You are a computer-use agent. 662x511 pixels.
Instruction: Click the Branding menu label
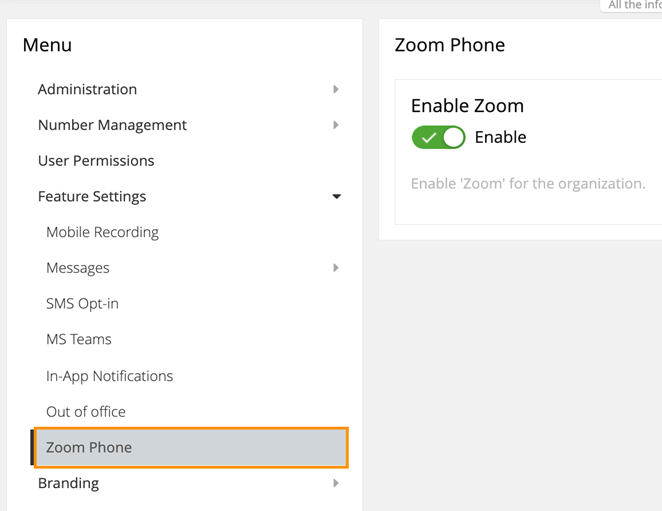pyautogui.click(x=68, y=483)
